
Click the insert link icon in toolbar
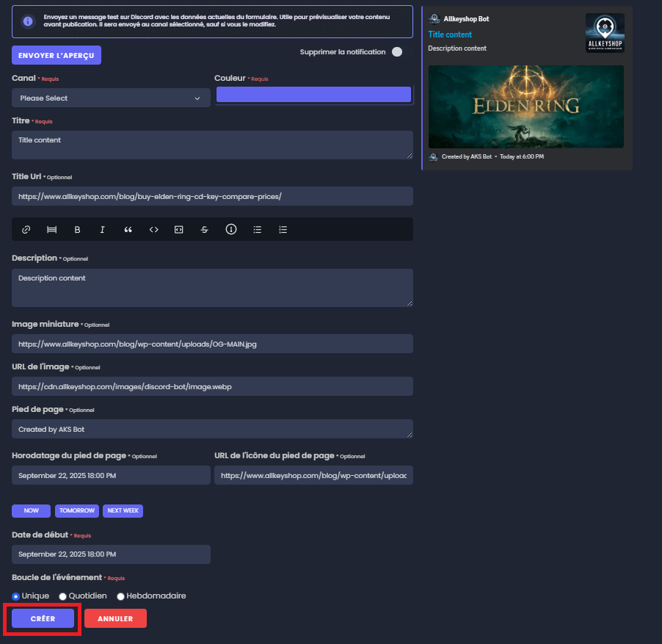[x=26, y=229]
